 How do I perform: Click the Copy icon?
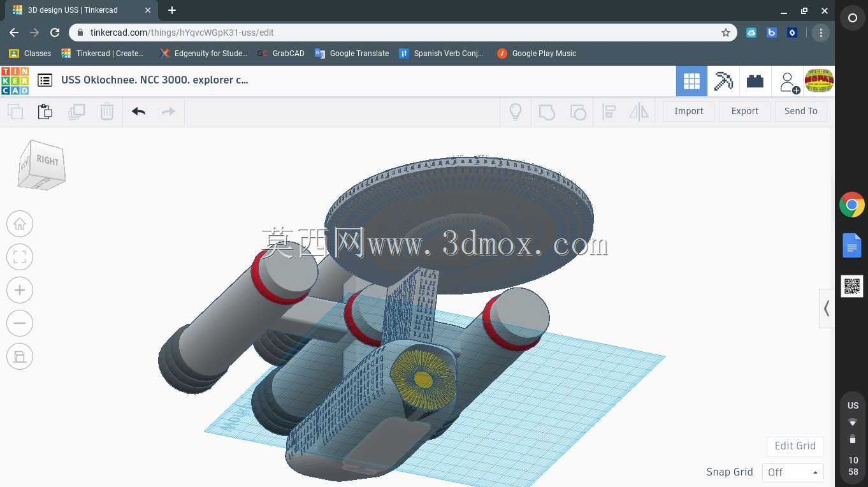point(15,112)
